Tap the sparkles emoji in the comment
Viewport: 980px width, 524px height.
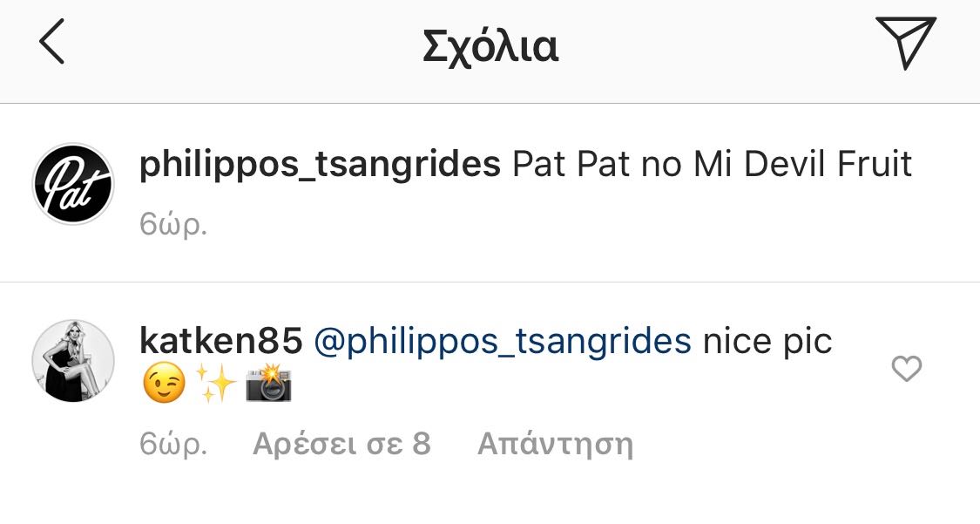(x=216, y=384)
